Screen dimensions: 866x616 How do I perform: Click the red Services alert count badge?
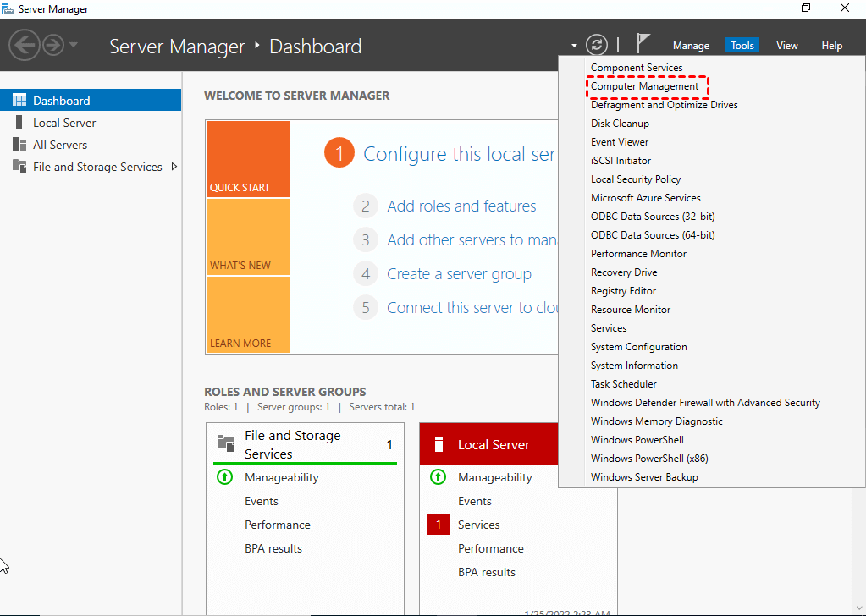(438, 525)
